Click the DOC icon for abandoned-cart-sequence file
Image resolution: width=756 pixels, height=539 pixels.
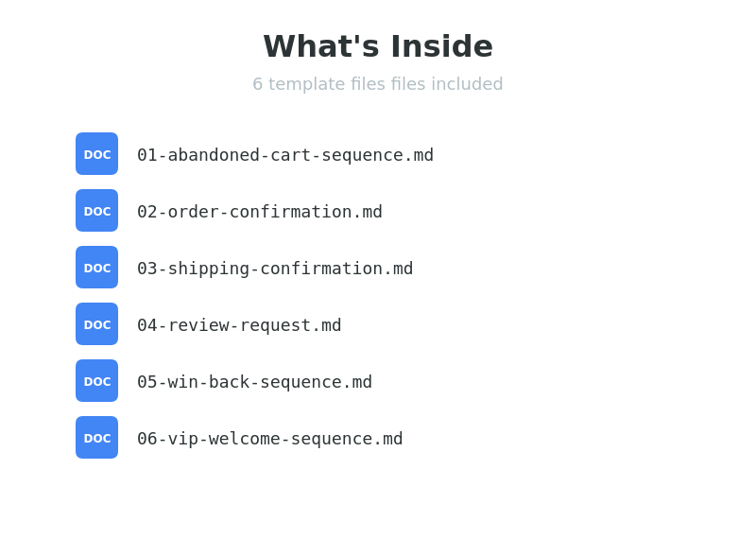click(x=97, y=154)
